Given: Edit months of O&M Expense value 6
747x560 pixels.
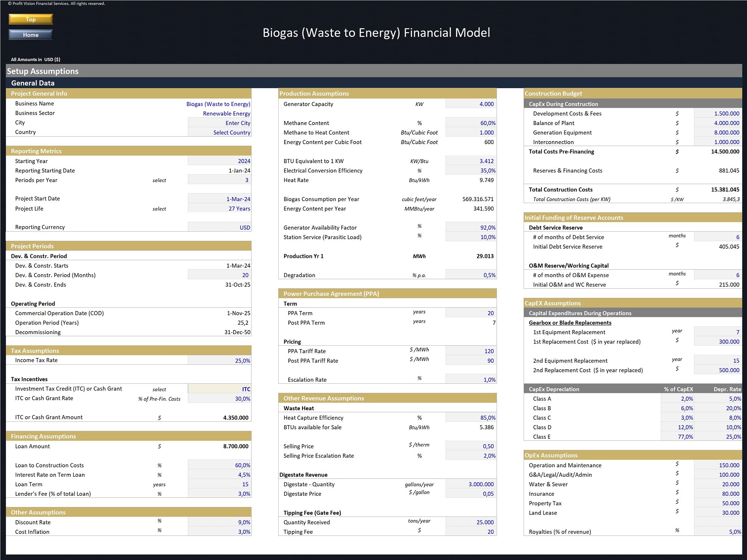Looking at the screenshot, I should pos(718,275).
